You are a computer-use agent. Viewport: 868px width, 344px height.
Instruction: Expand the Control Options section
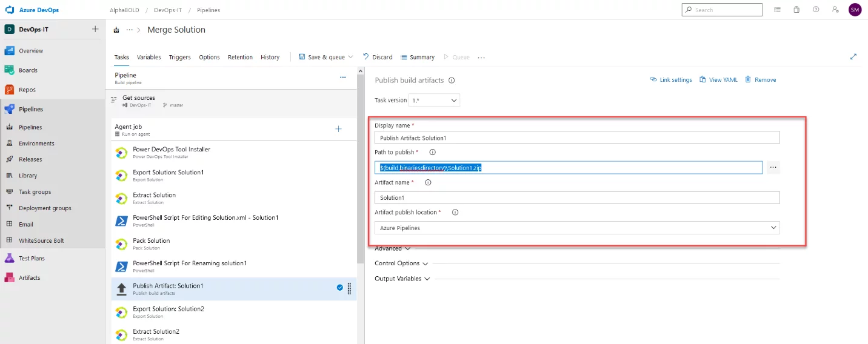[x=401, y=263]
